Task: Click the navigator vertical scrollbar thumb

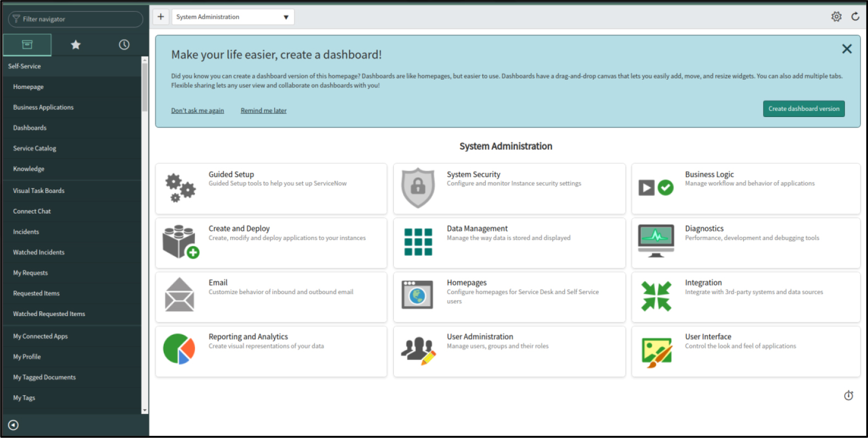Action: [145, 87]
